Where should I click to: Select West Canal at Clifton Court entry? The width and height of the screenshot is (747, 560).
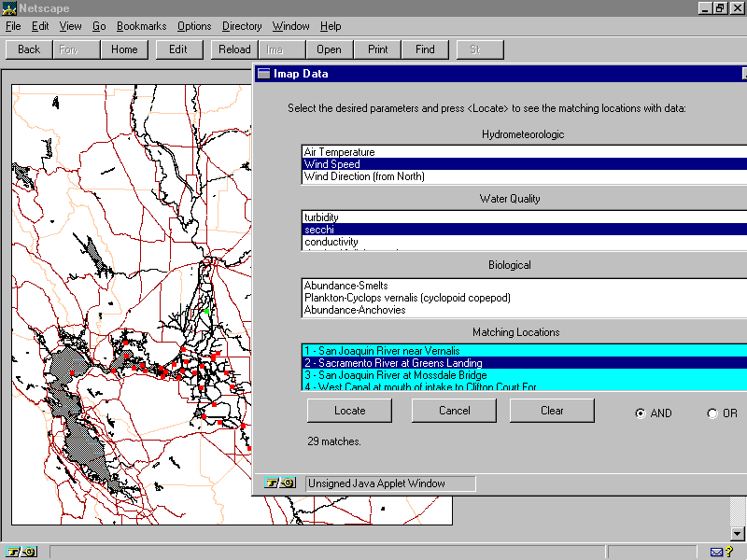[x=525, y=386]
